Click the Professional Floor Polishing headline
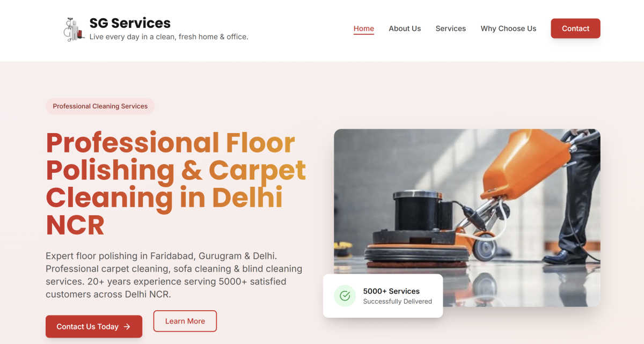This screenshot has height=344, width=644. pos(176,184)
